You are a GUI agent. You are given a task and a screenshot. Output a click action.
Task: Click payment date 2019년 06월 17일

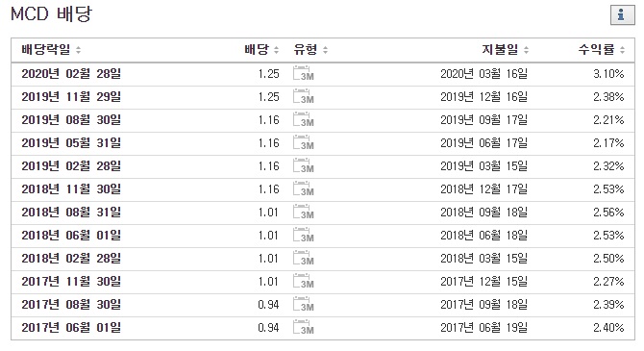pos(483,142)
